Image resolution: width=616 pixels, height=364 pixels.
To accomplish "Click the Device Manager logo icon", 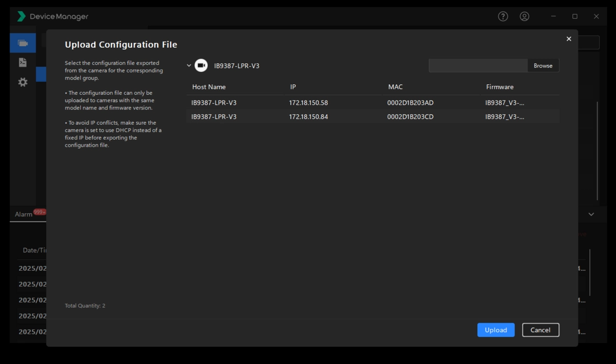I will point(21,17).
